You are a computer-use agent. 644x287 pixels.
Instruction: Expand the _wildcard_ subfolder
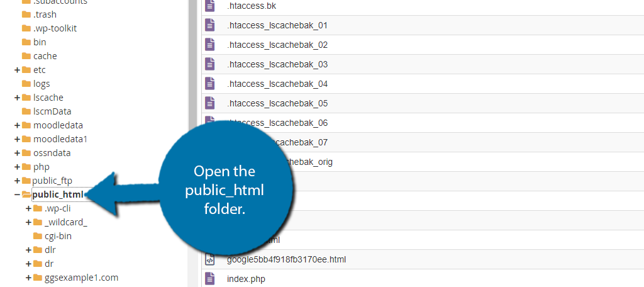[28, 222]
